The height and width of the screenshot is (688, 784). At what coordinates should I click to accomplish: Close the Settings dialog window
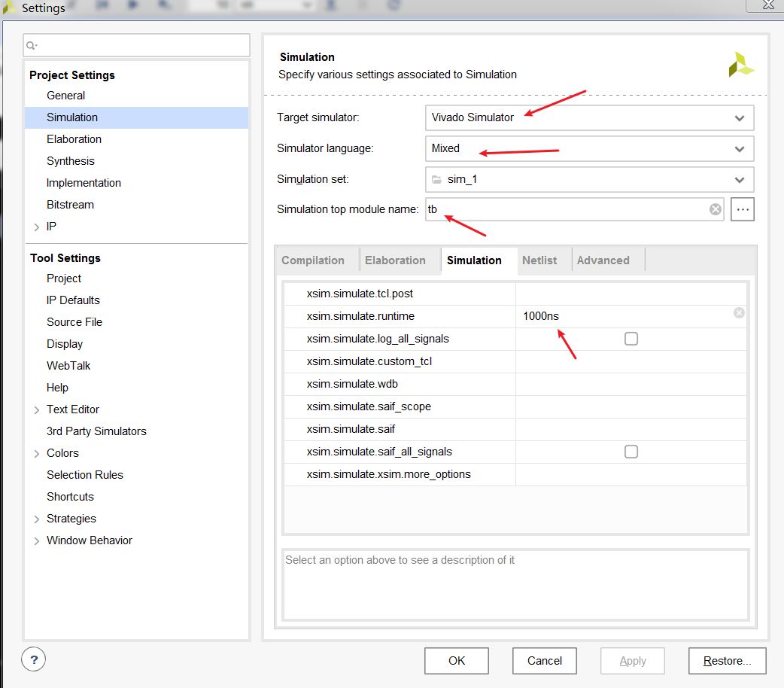768,5
